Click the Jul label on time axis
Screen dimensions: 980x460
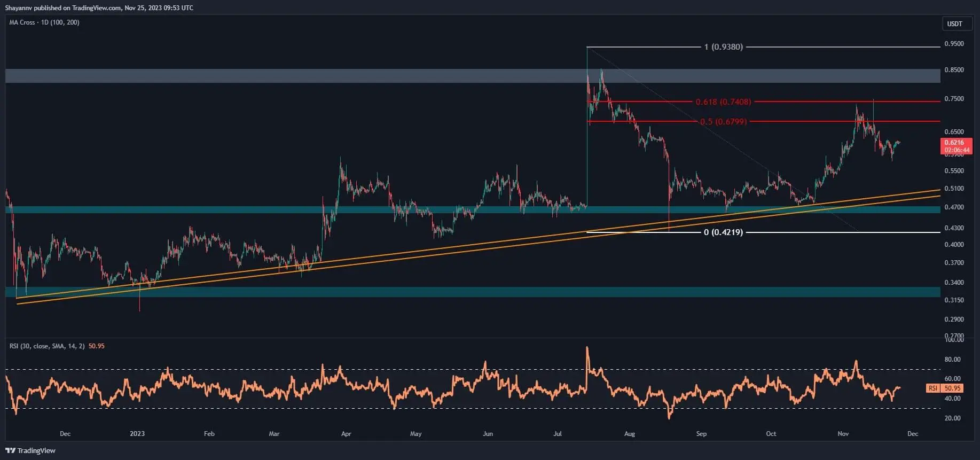(x=558, y=434)
